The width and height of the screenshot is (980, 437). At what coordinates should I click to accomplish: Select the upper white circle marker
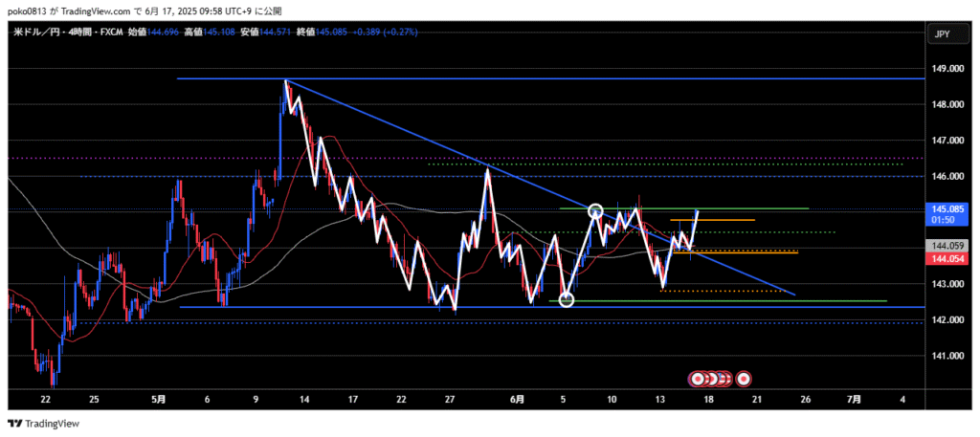pyautogui.click(x=595, y=210)
